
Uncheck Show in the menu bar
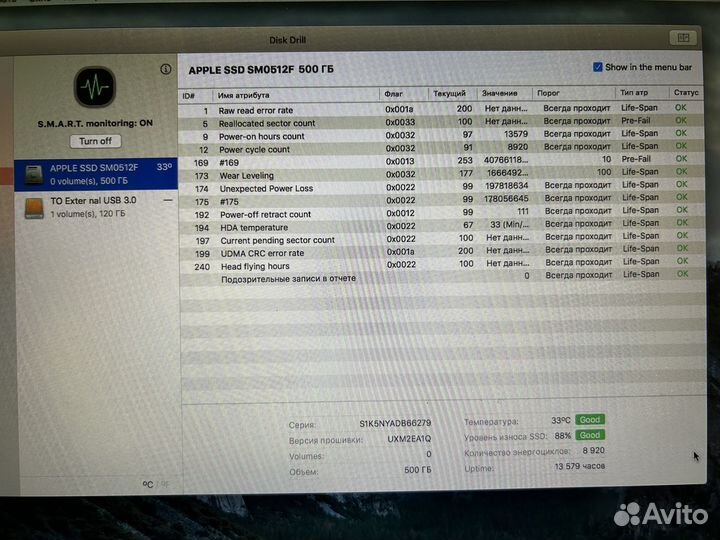[597, 67]
